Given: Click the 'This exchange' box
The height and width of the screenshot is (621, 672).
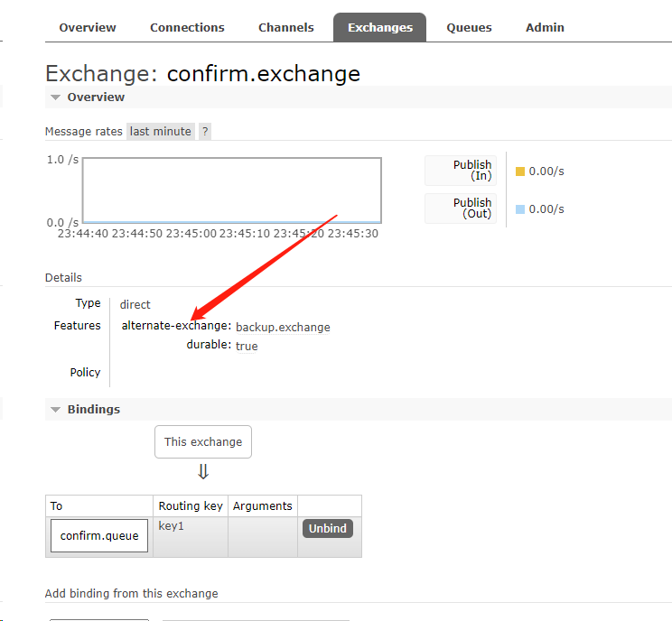Looking at the screenshot, I should (x=203, y=441).
